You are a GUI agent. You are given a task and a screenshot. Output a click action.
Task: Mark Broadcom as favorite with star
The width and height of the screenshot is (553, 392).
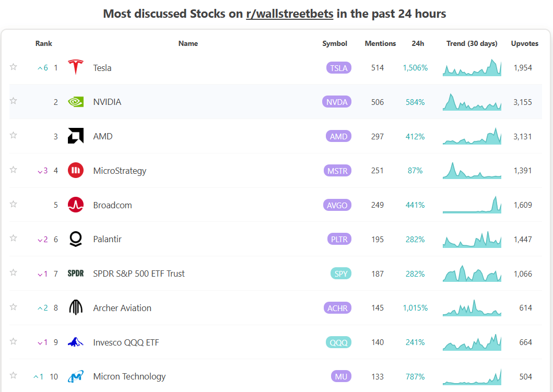pyautogui.click(x=14, y=204)
